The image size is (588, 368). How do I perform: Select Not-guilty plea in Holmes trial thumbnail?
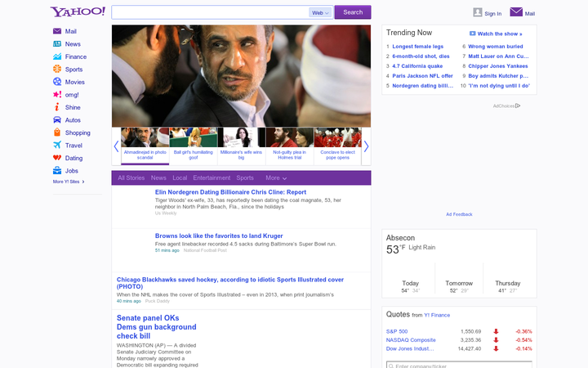coord(289,146)
